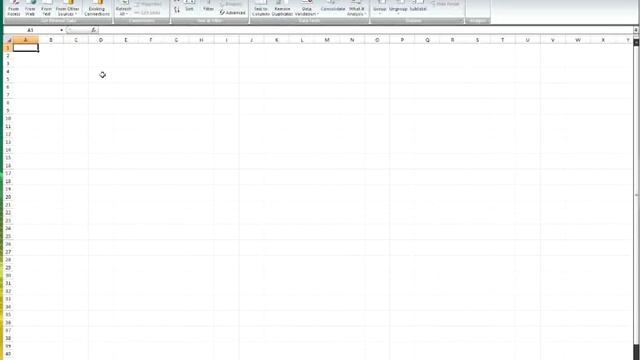
Task: Select column D header
Action: (x=101, y=40)
